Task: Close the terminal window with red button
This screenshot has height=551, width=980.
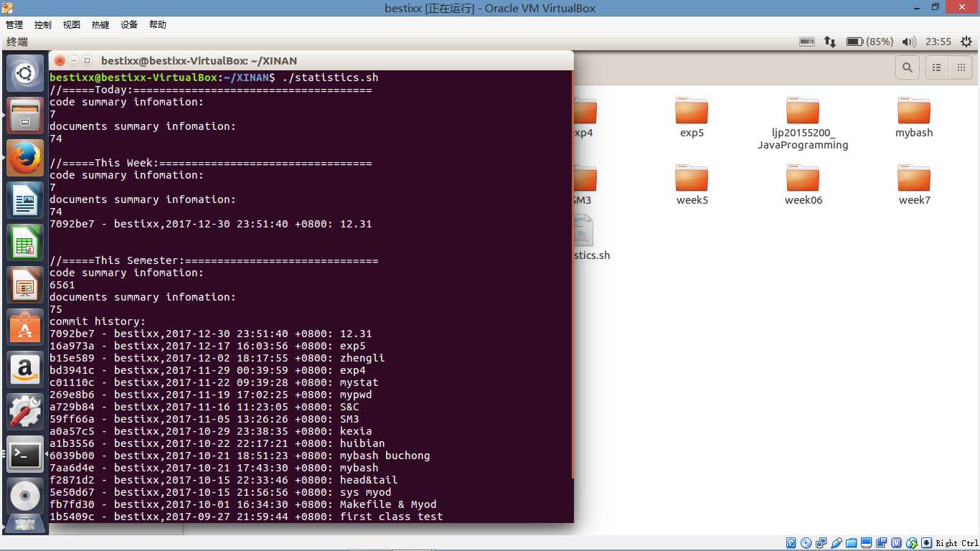Action: (60, 61)
